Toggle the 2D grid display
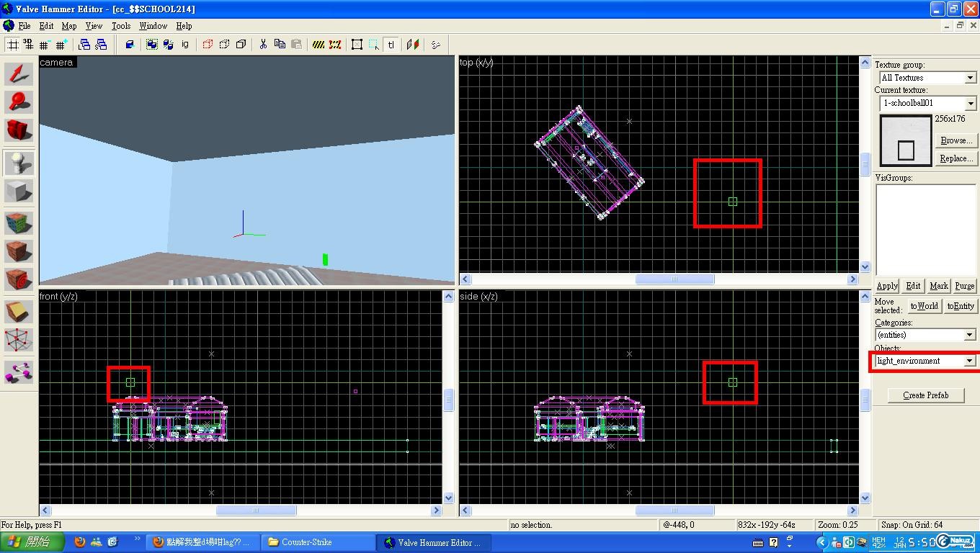980x553 pixels. [x=12, y=45]
